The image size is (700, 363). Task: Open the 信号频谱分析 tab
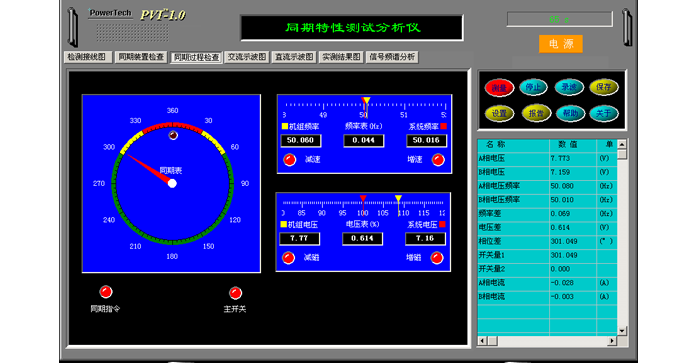pyautogui.click(x=392, y=57)
